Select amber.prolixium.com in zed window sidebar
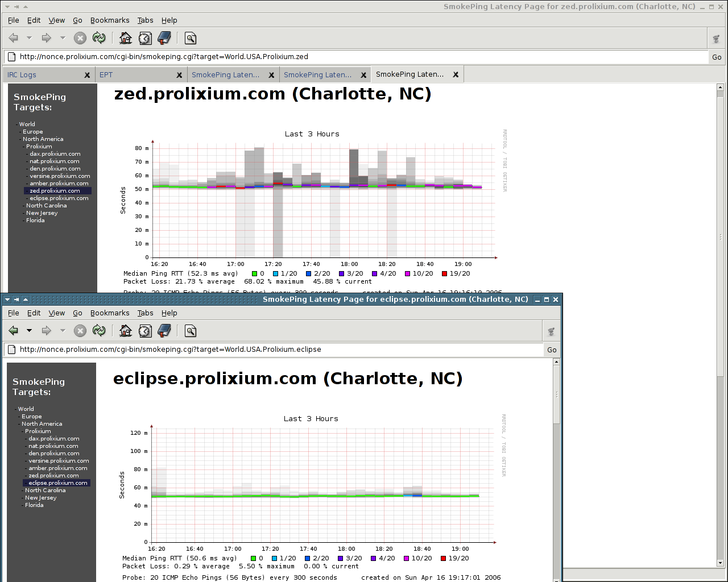This screenshot has height=582, width=728. (x=59, y=184)
